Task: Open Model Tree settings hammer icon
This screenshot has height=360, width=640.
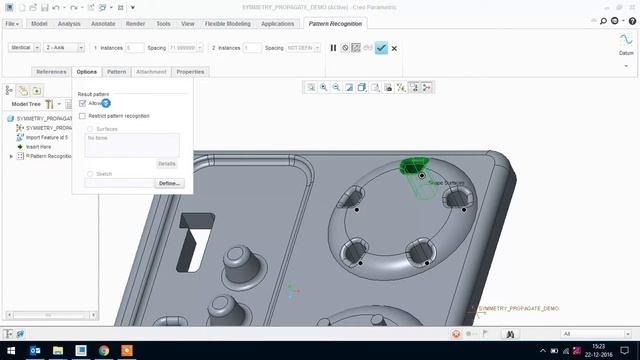Action: tap(49, 104)
